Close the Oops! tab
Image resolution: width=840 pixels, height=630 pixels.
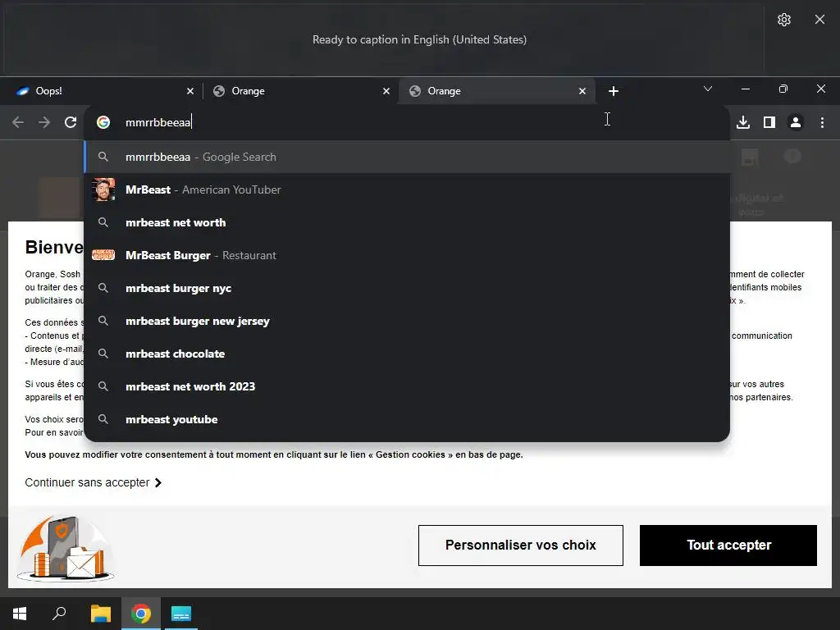pyautogui.click(x=190, y=91)
